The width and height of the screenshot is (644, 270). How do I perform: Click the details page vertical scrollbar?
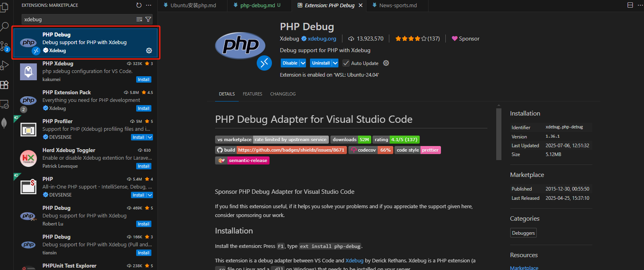point(499,134)
